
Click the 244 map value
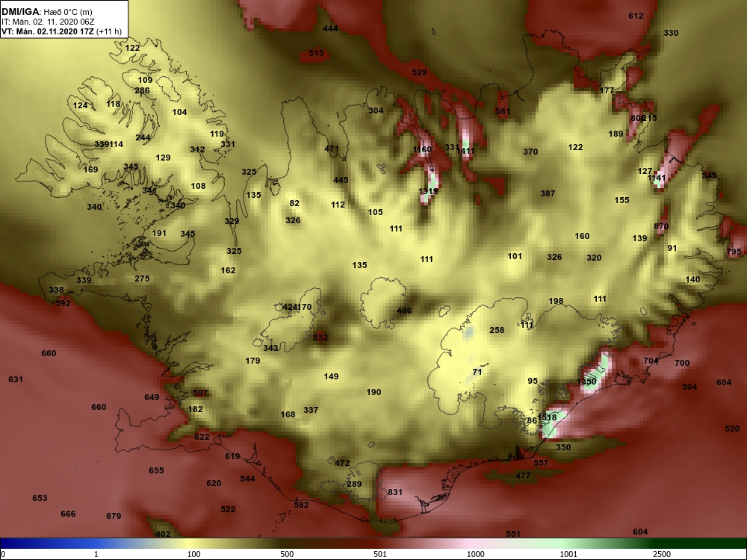click(143, 137)
